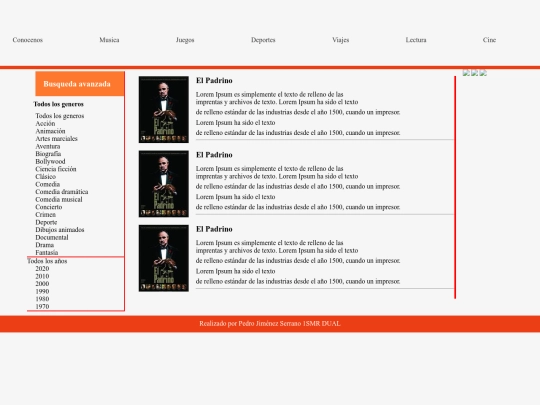Select the Fantasía genre
This screenshot has height=405, width=540.
(x=46, y=252)
